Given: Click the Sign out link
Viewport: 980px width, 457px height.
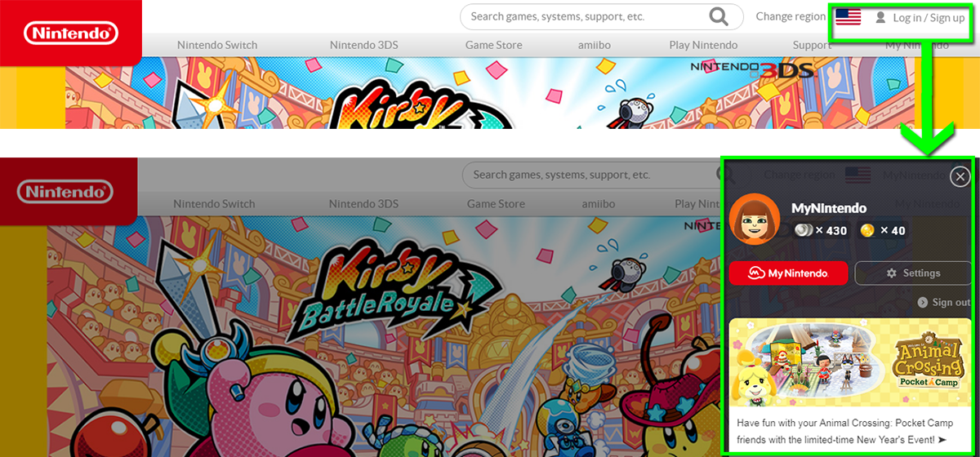Looking at the screenshot, I should pyautogui.click(x=951, y=302).
